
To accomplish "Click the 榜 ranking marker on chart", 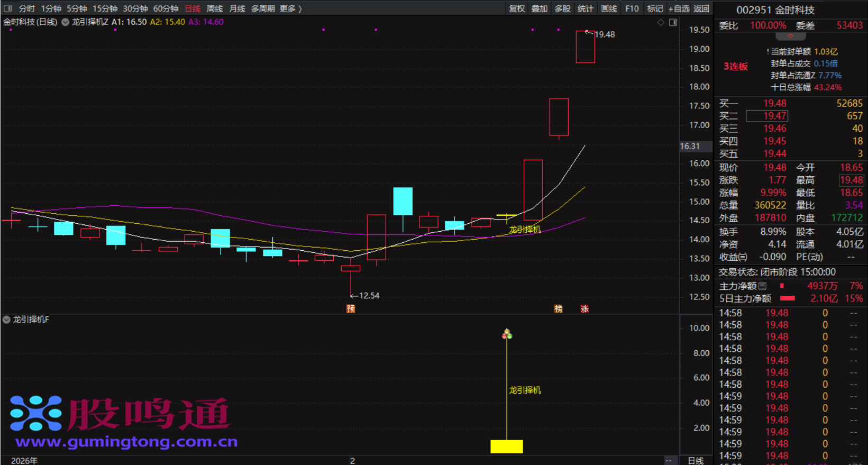I will click(x=558, y=309).
